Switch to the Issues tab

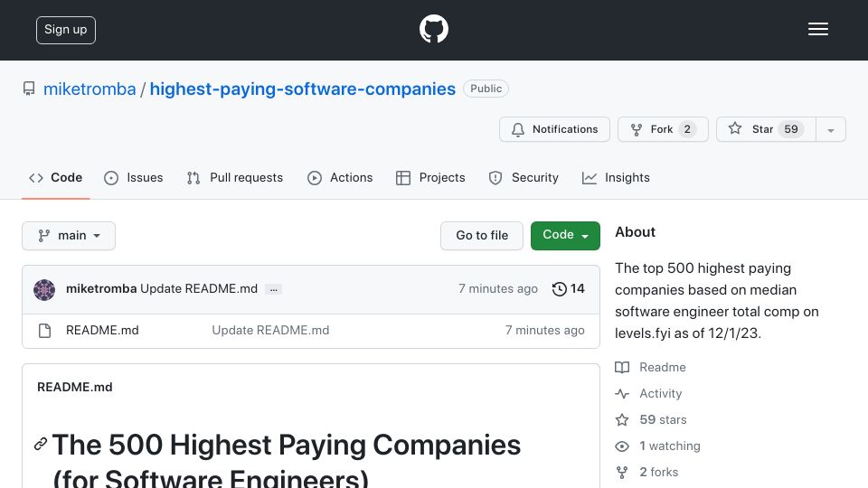click(134, 178)
